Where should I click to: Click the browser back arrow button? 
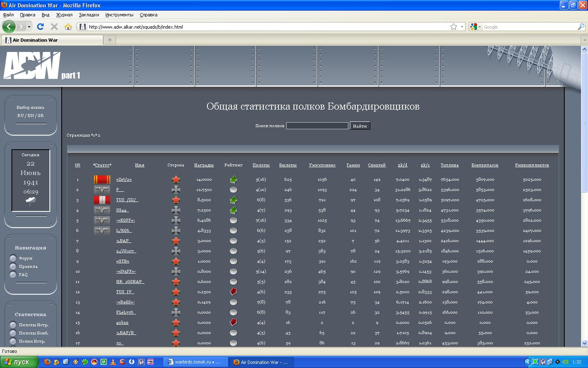coord(9,27)
